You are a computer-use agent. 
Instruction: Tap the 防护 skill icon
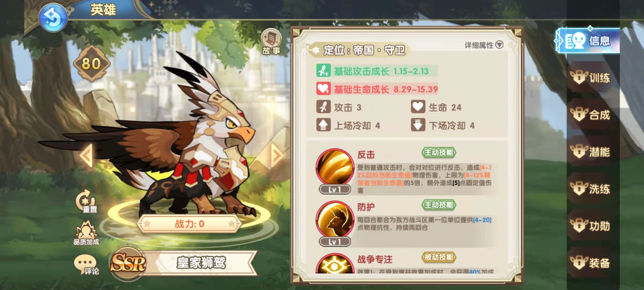[x=335, y=220]
